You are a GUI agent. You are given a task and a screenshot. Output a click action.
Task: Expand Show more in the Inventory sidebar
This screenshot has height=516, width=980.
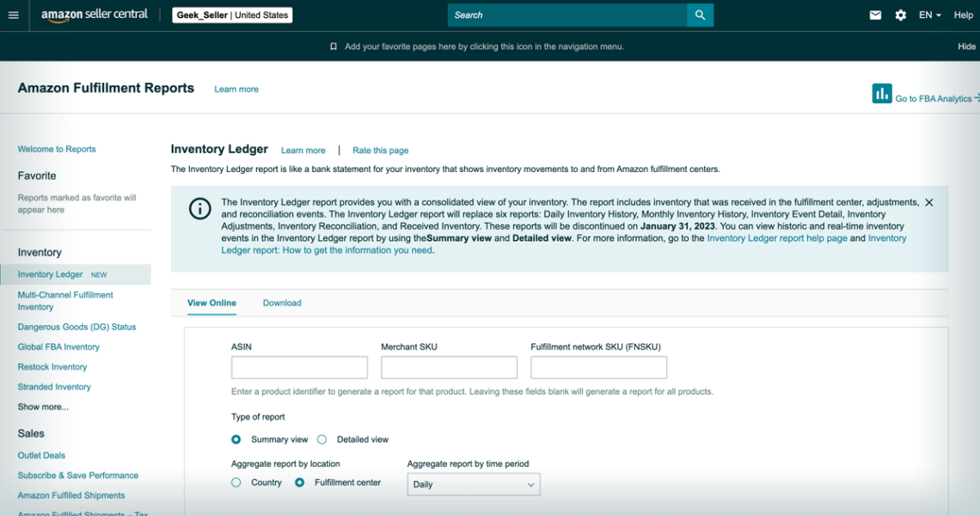click(x=43, y=406)
